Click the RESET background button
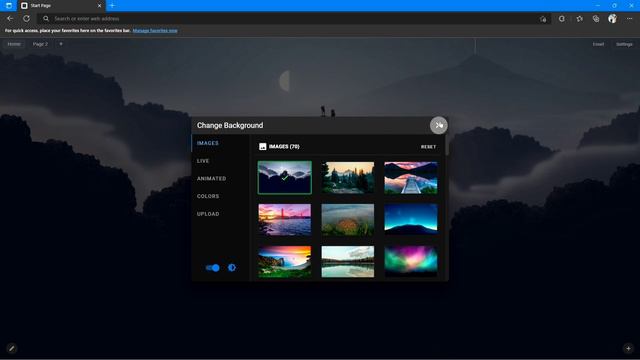 [x=428, y=147]
